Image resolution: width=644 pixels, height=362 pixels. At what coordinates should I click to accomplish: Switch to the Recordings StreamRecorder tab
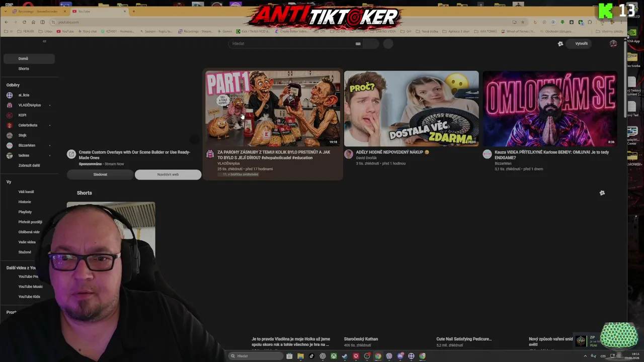[40, 11]
